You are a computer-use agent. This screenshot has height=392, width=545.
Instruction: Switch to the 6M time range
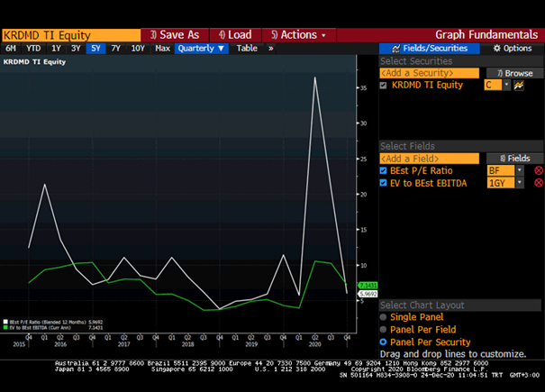pyautogui.click(x=11, y=49)
